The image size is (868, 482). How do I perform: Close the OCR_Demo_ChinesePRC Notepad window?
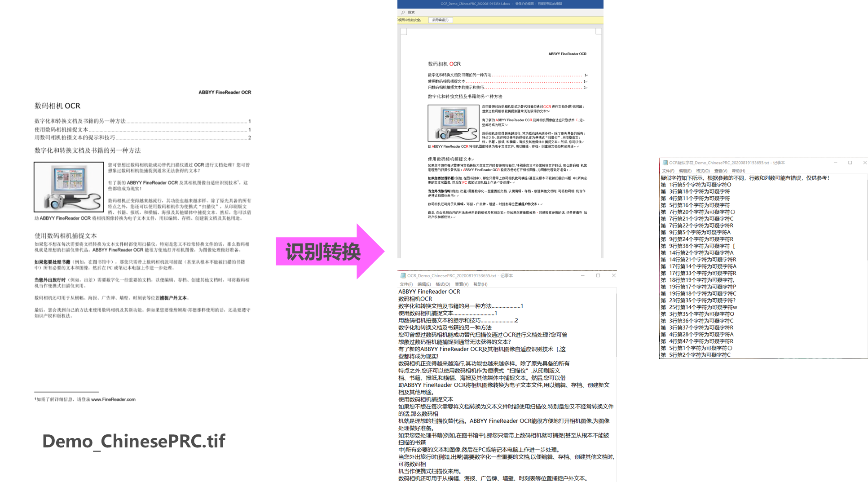[614, 275]
